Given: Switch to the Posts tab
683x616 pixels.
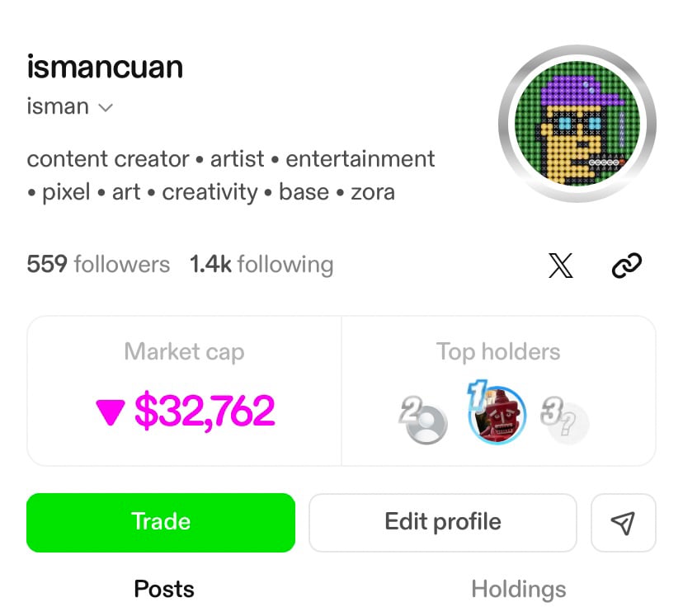Looking at the screenshot, I should click(164, 590).
